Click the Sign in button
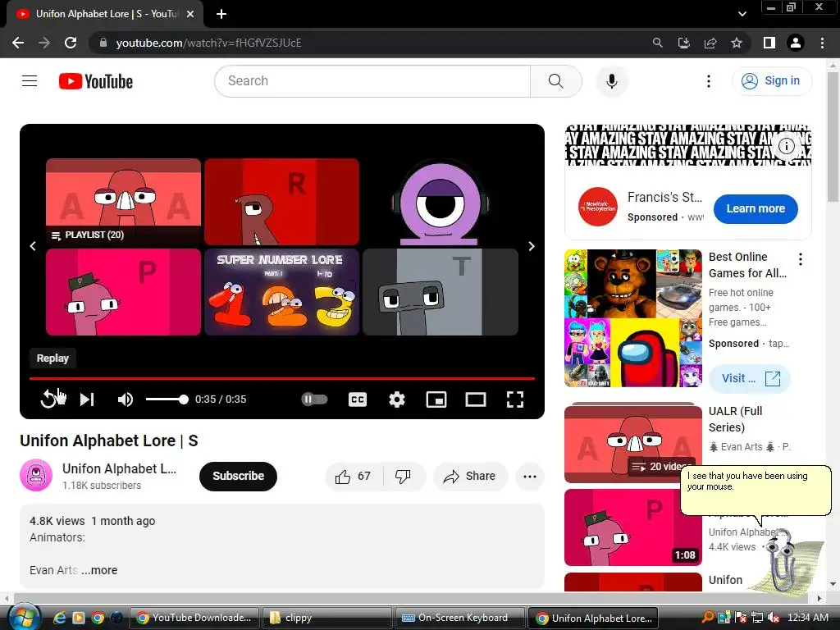Viewport: 840px width, 630px height. pyautogui.click(x=771, y=81)
